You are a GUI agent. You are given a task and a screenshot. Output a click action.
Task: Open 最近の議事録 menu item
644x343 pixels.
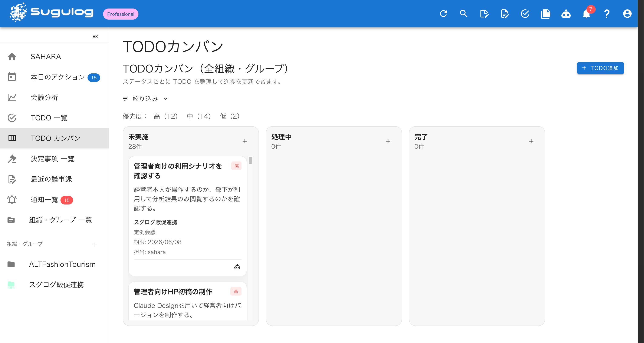(x=54, y=179)
